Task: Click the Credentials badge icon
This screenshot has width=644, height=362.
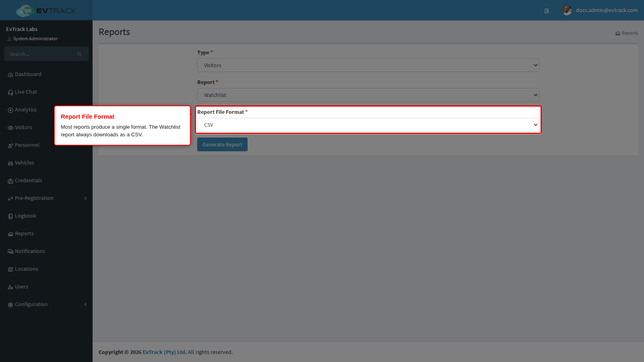Action: pos(10,181)
